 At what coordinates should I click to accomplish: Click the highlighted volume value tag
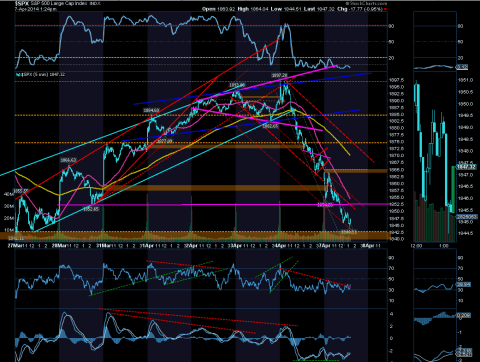[x=466, y=217]
